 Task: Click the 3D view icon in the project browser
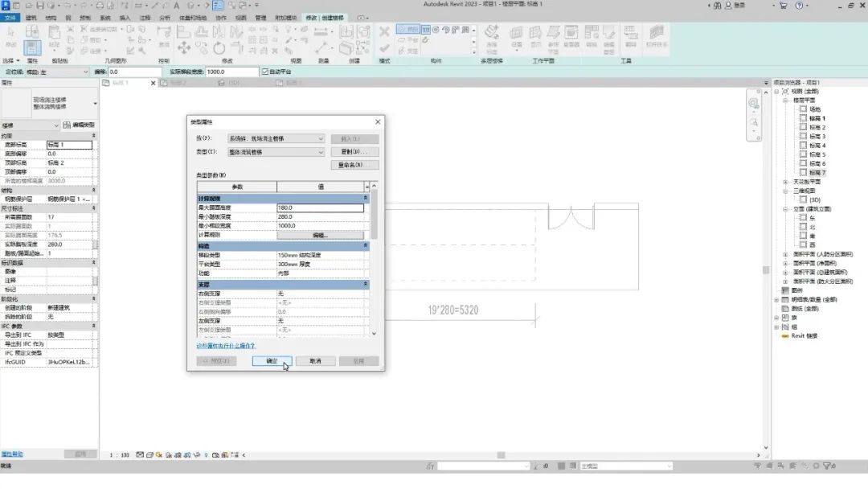pos(803,200)
